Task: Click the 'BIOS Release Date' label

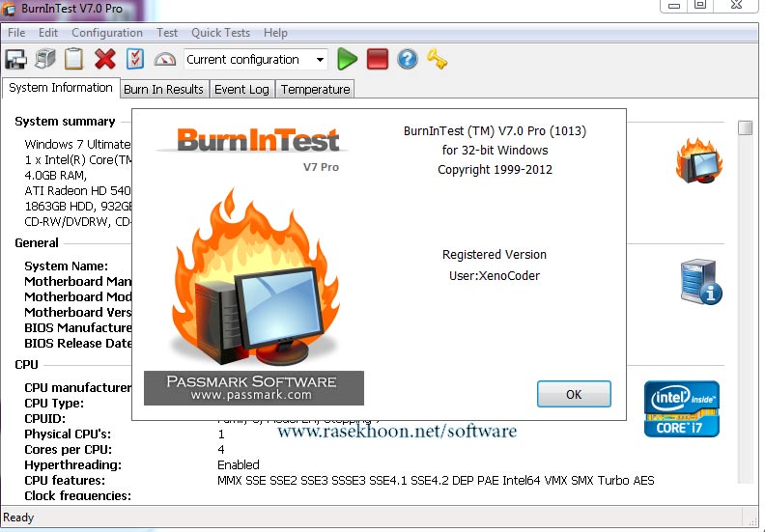Action: click(78, 344)
